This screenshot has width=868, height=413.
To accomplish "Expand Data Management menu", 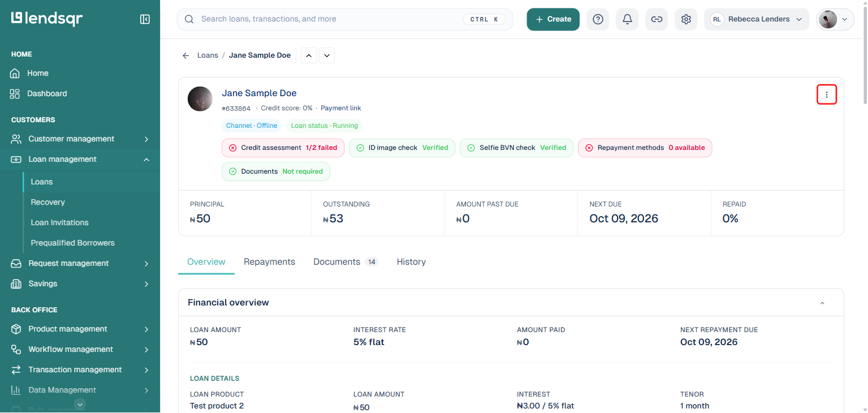I will point(146,390).
